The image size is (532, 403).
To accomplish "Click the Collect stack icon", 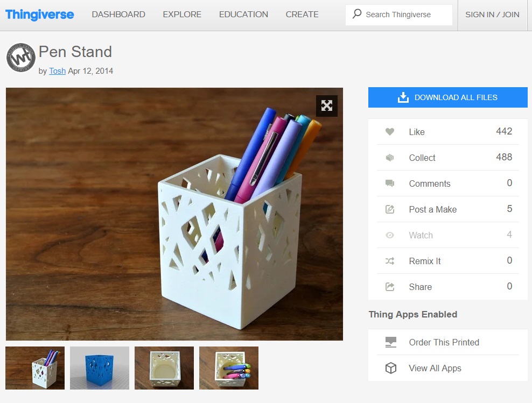I will click(390, 158).
